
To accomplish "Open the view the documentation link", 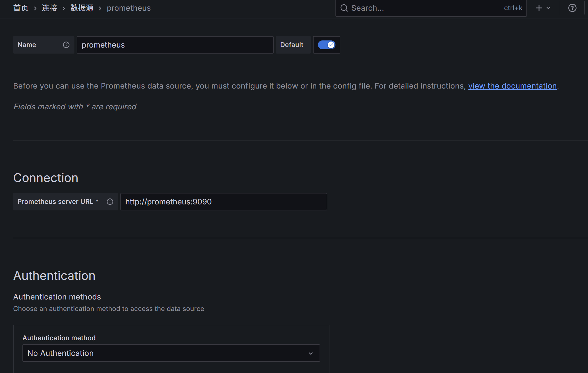I will point(512,86).
